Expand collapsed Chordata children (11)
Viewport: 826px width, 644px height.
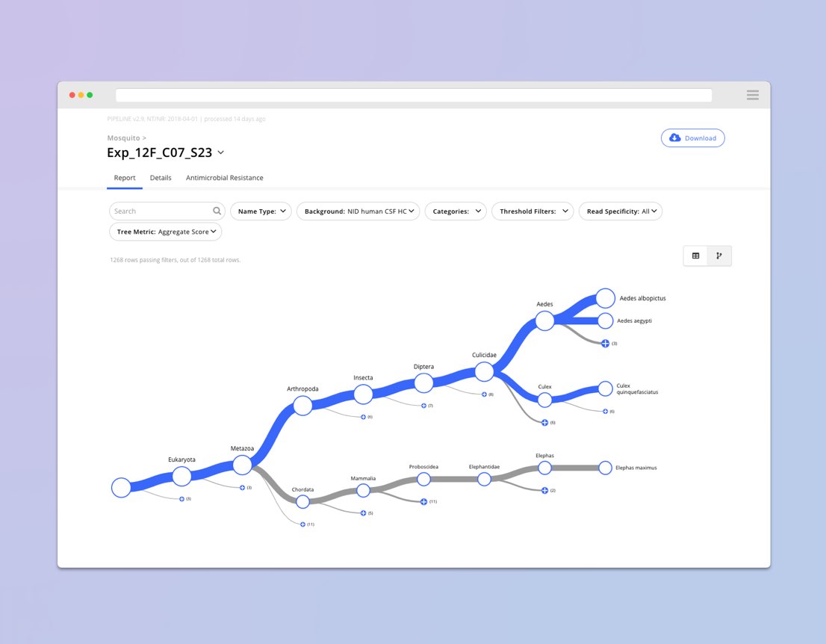[302, 524]
